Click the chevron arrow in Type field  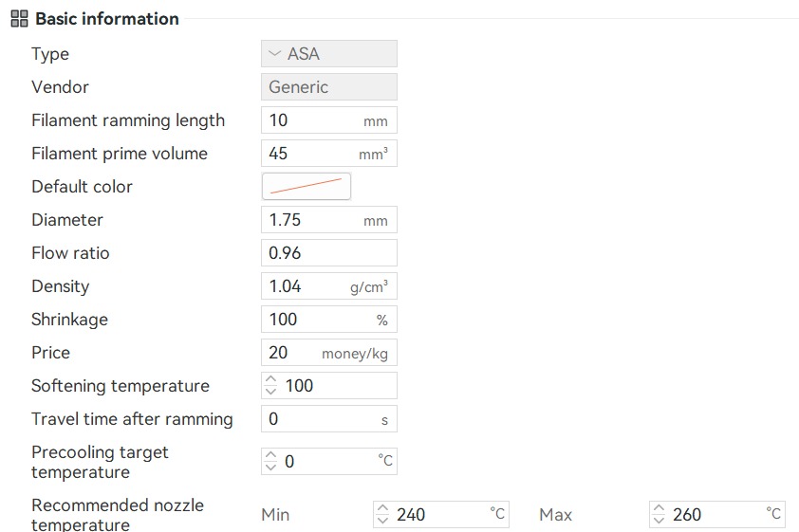click(x=274, y=53)
